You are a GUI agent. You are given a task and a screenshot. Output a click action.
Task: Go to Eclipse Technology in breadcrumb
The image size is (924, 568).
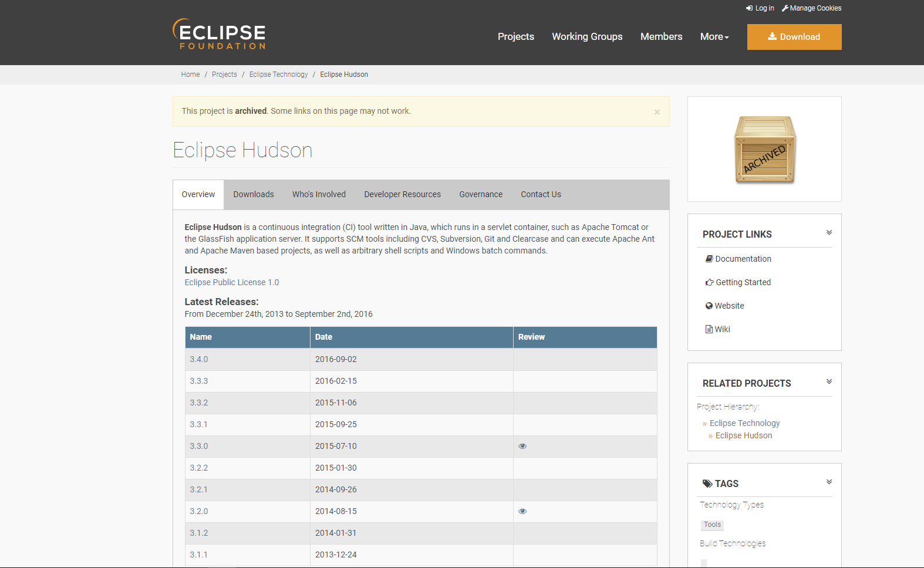(278, 75)
